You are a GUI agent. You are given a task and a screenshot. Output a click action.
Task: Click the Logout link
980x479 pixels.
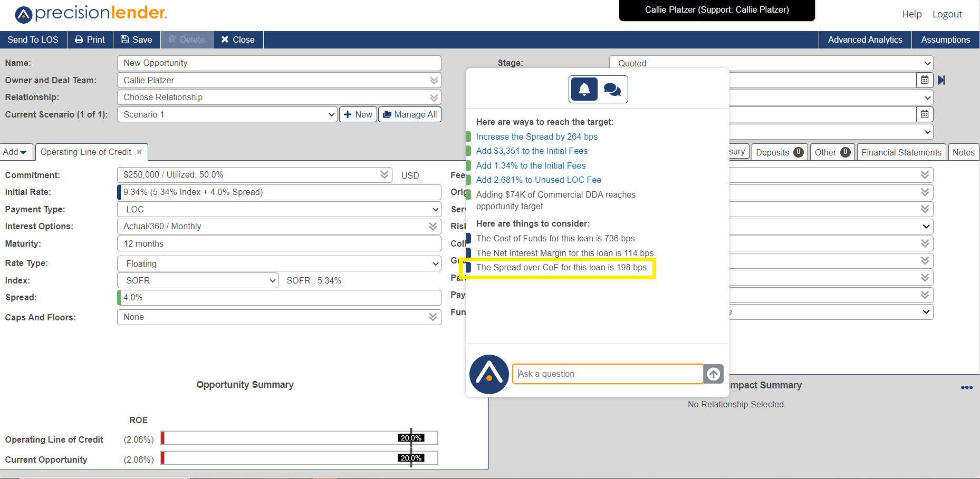coord(947,14)
